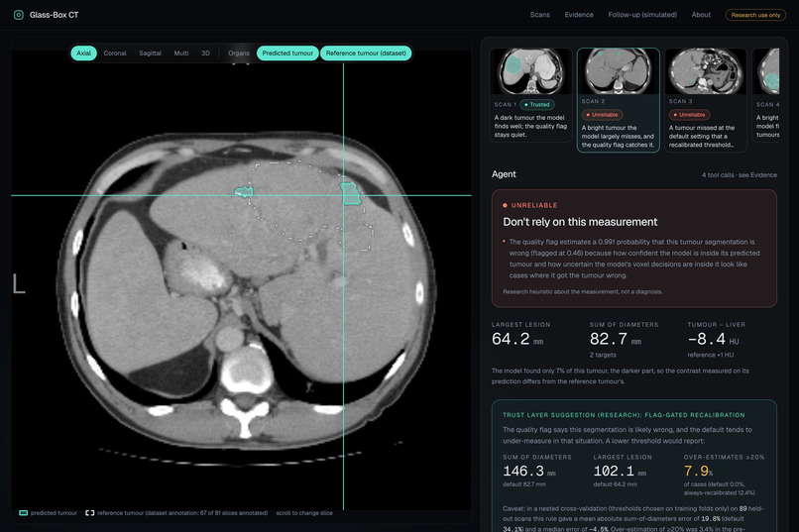Click the Scan 3 description text

tap(702, 137)
